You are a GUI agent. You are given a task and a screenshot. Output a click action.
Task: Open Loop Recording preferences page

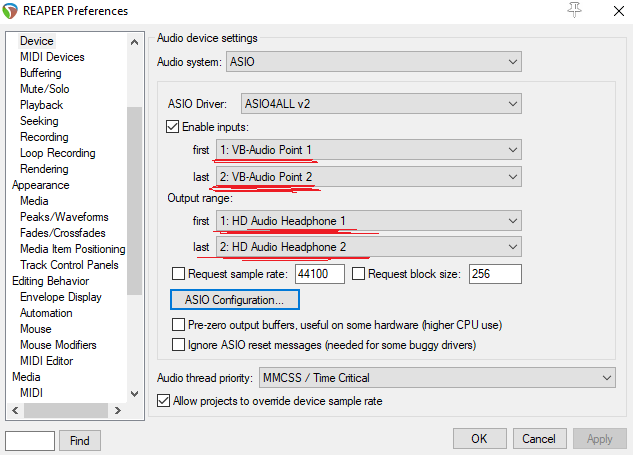(58, 153)
